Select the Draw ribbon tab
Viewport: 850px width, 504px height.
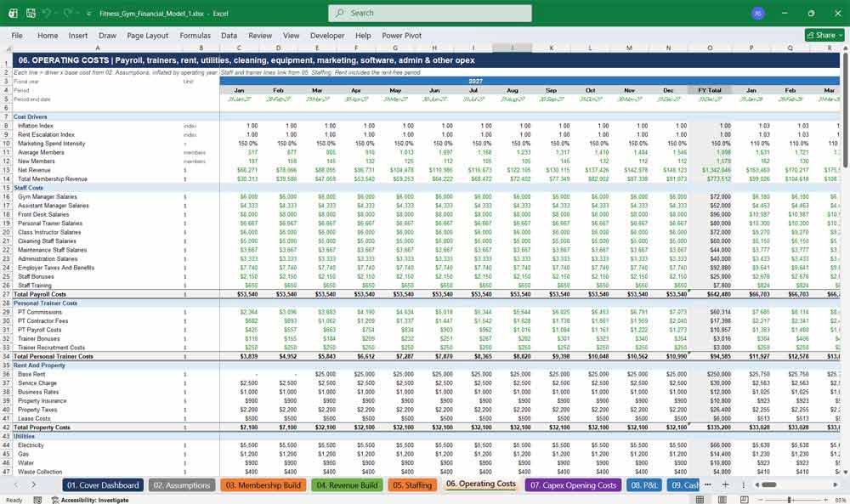point(107,35)
